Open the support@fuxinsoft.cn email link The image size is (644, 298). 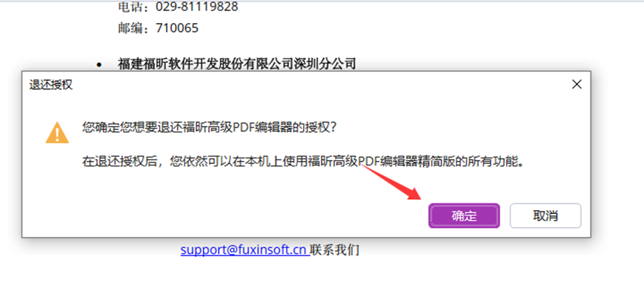[x=244, y=250]
